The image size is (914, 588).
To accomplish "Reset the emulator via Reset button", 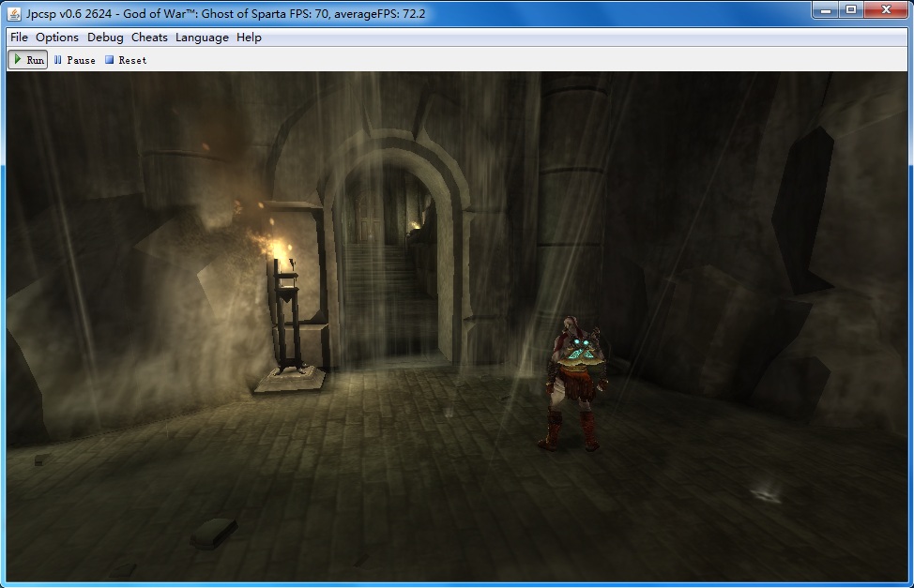I will 126,60.
